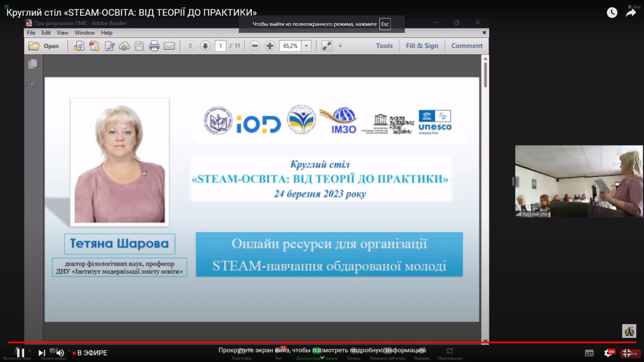This screenshot has width=644, height=362.
Task: Open the zoom percentage dropdown arrow
Action: [306, 46]
